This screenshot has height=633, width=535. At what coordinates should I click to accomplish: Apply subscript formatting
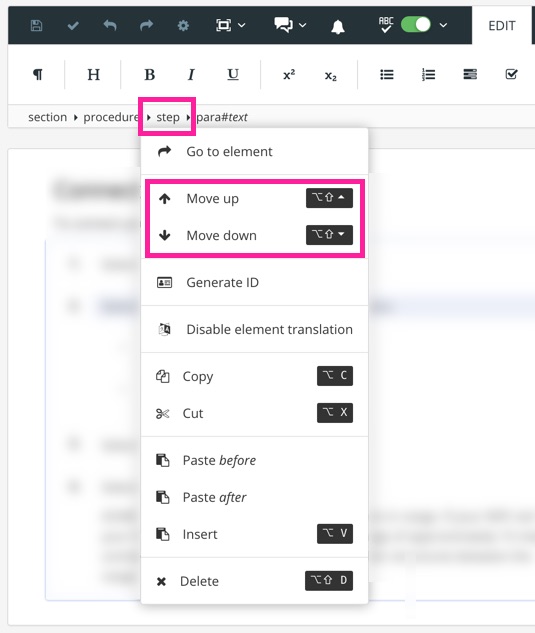tap(331, 76)
